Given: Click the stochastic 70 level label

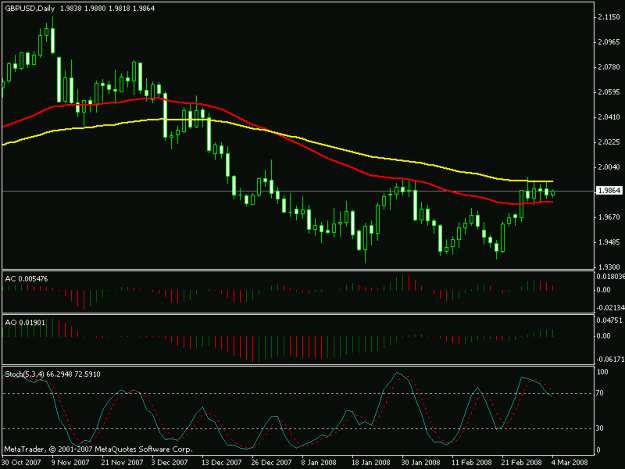Looking at the screenshot, I should (x=601, y=393).
